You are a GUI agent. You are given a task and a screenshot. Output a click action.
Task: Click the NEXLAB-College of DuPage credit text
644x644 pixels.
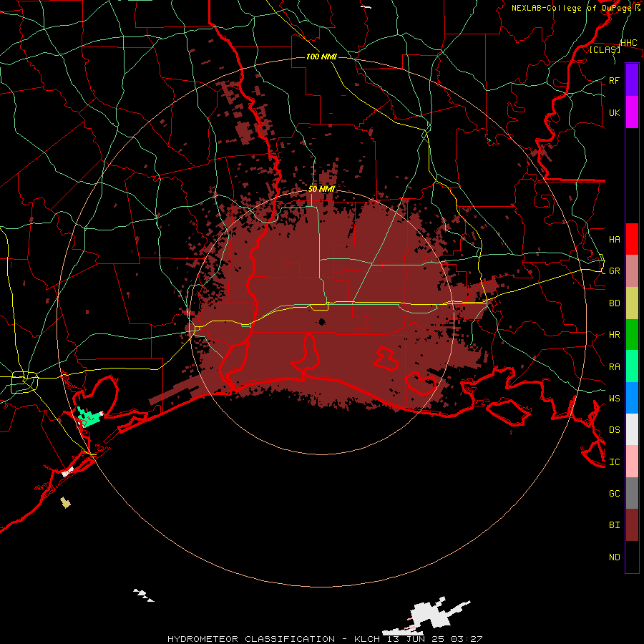(x=571, y=8)
